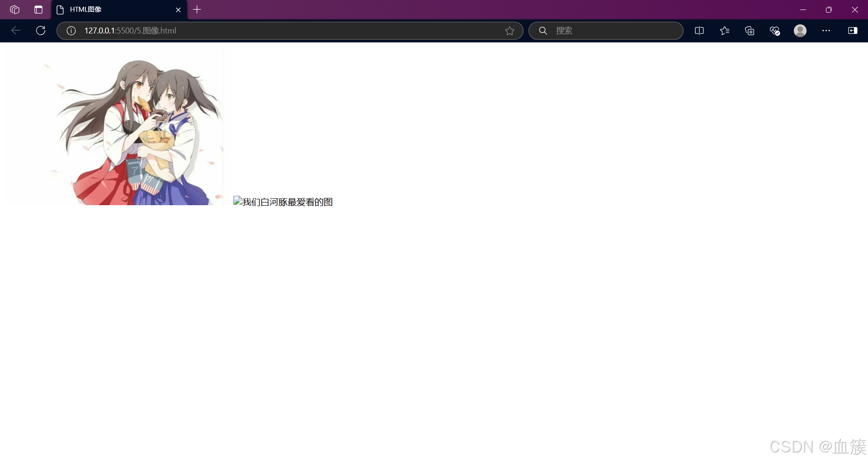Image resolution: width=868 pixels, height=461 pixels.
Task: Click the 搜索 search box
Action: coord(606,31)
